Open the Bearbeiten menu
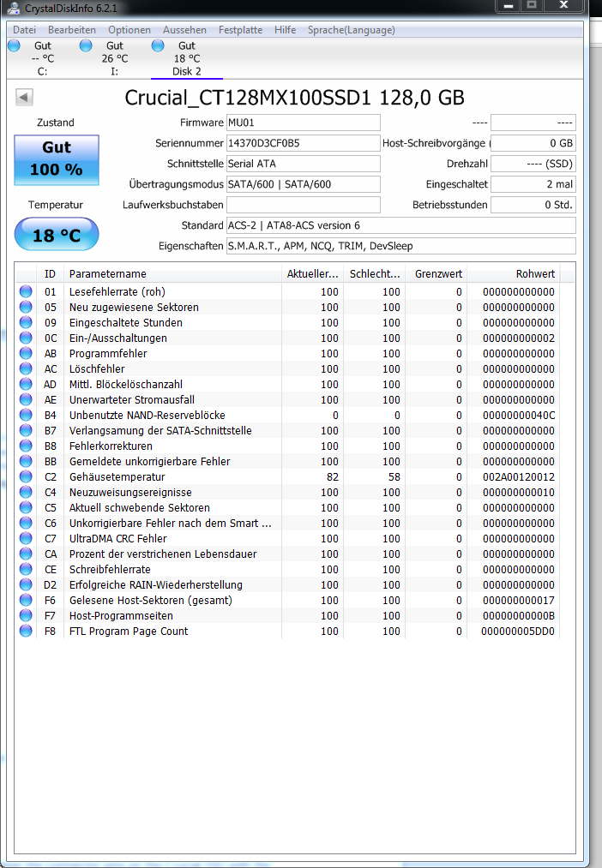Viewport: 602px width, 868px height. [x=72, y=30]
